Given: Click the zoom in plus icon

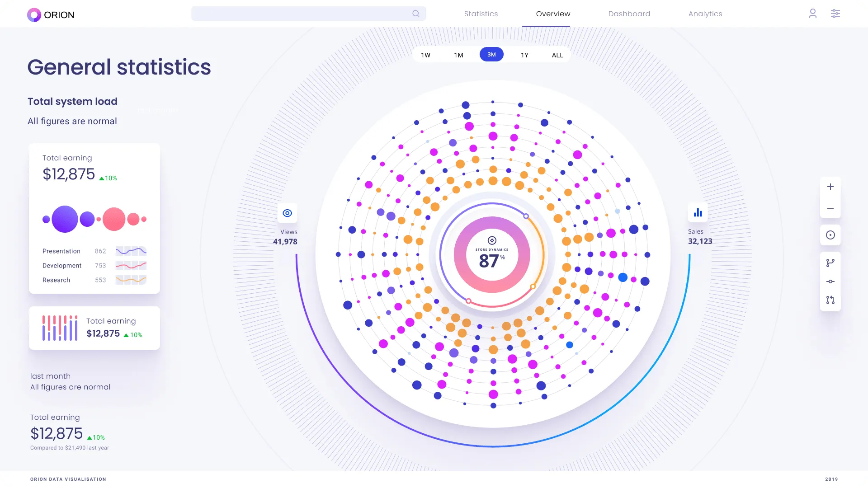Looking at the screenshot, I should (x=830, y=187).
